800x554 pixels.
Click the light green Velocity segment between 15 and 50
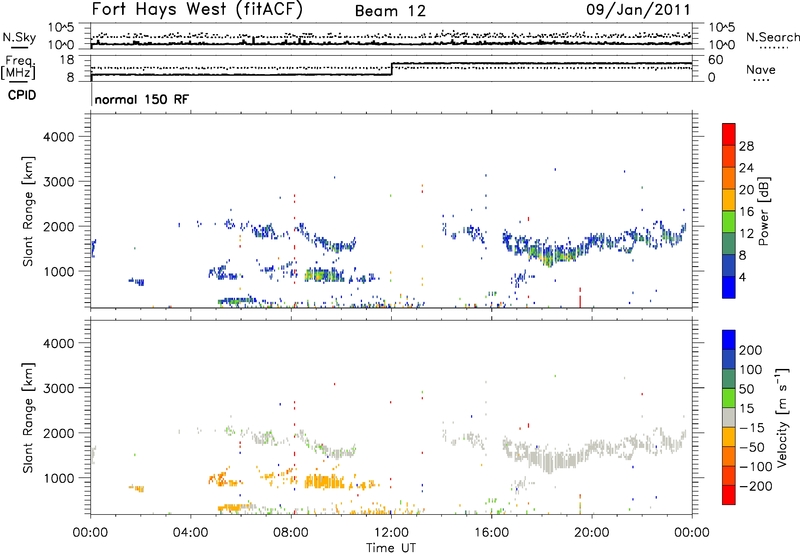[x=729, y=398]
